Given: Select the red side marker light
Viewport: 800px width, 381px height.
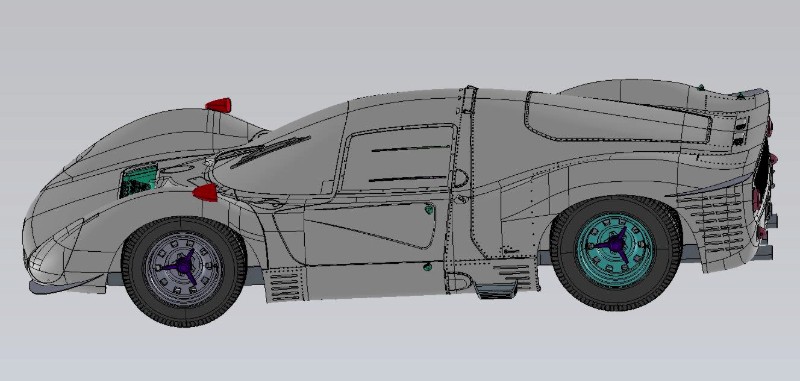Looking at the screenshot, I should click(x=206, y=193).
